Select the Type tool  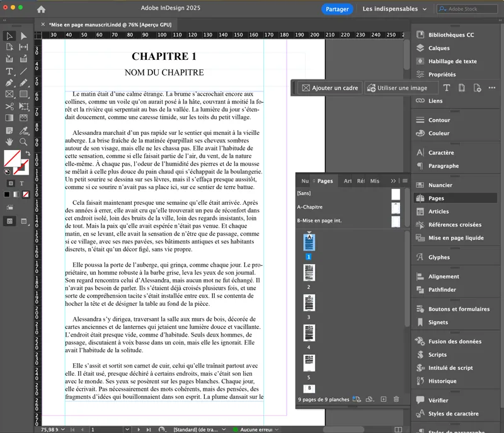click(x=9, y=70)
